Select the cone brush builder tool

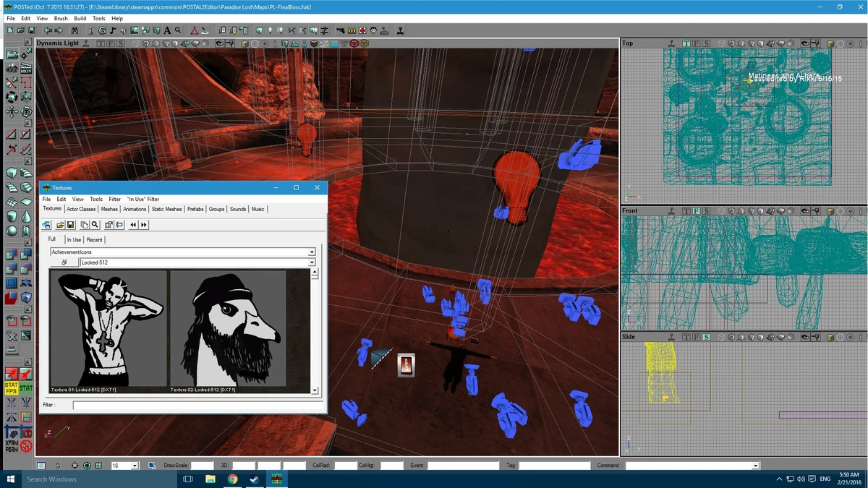(27, 215)
